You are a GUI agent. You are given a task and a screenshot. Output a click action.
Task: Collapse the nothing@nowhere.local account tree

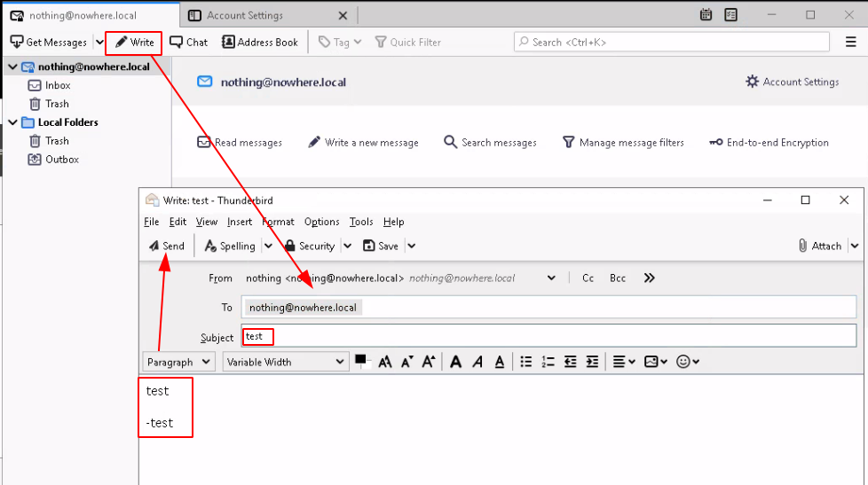[x=12, y=66]
